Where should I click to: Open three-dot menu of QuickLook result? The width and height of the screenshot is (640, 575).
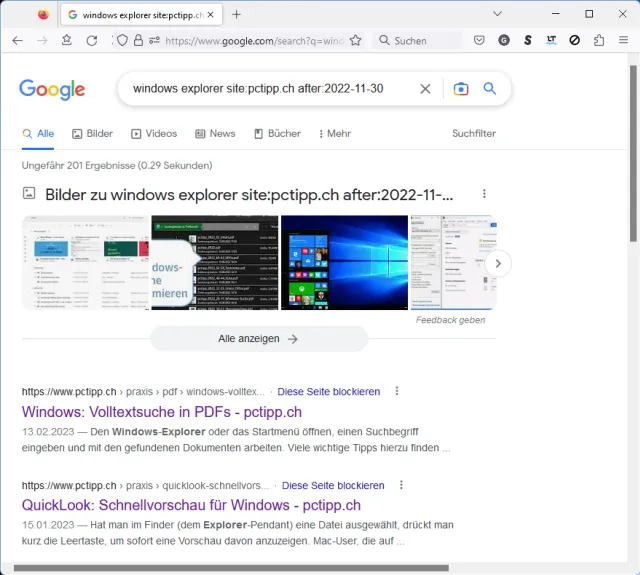coord(401,485)
